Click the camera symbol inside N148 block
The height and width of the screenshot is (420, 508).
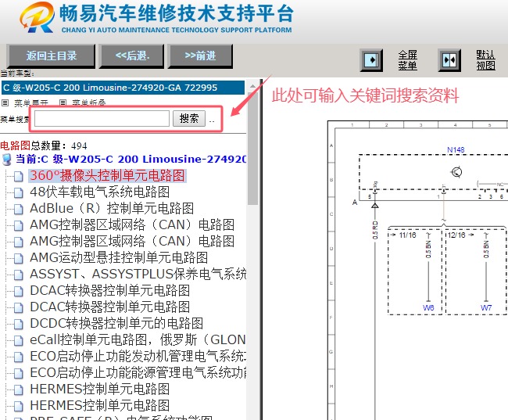tap(457, 172)
